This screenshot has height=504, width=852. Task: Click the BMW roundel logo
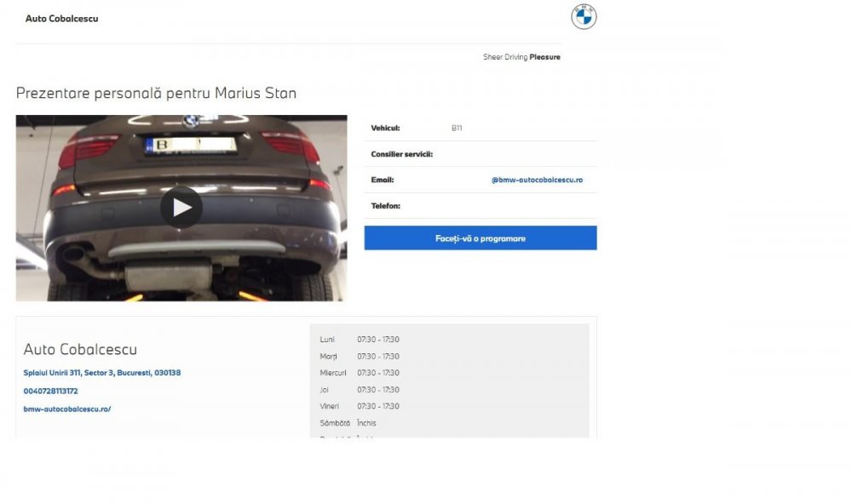point(584,17)
